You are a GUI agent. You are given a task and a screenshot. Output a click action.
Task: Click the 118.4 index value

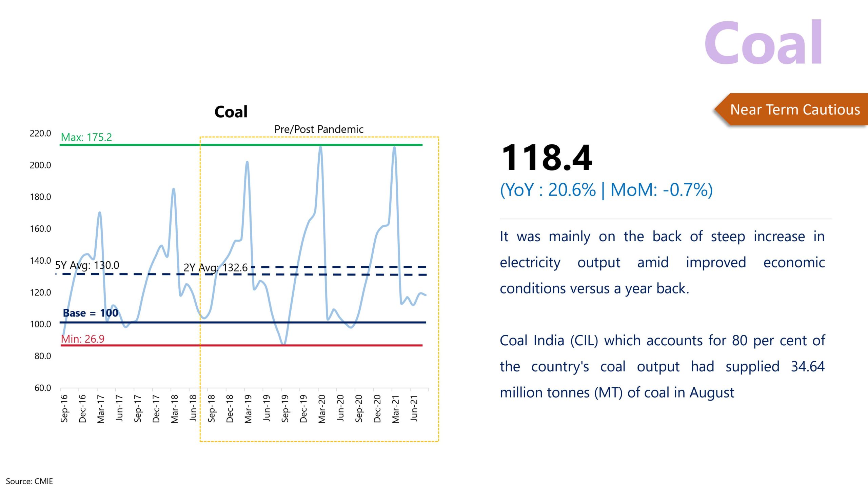547,158
